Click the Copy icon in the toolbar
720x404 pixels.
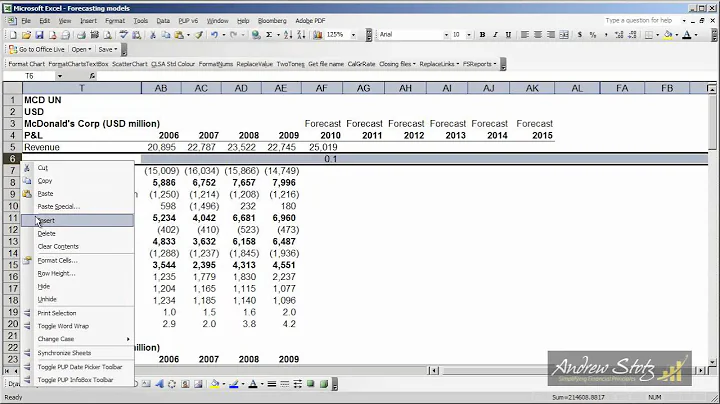point(166,35)
